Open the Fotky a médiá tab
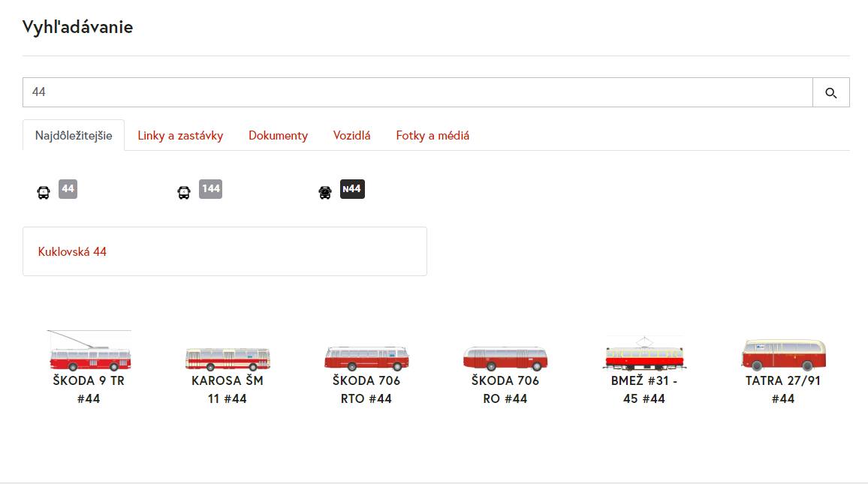Screen dimensions: 868x484 click(x=432, y=136)
